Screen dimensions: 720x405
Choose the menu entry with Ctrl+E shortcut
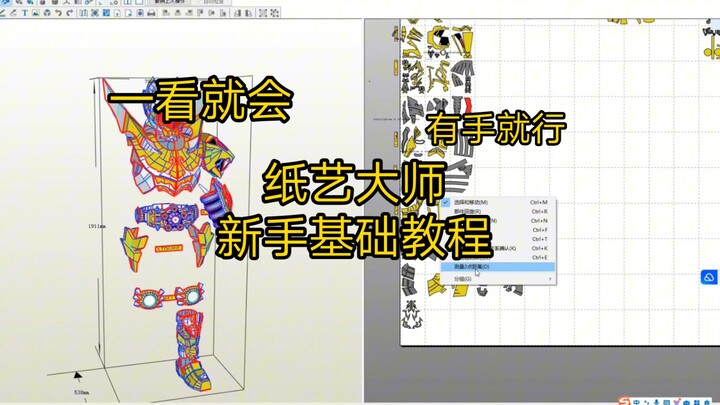[x=497, y=257]
